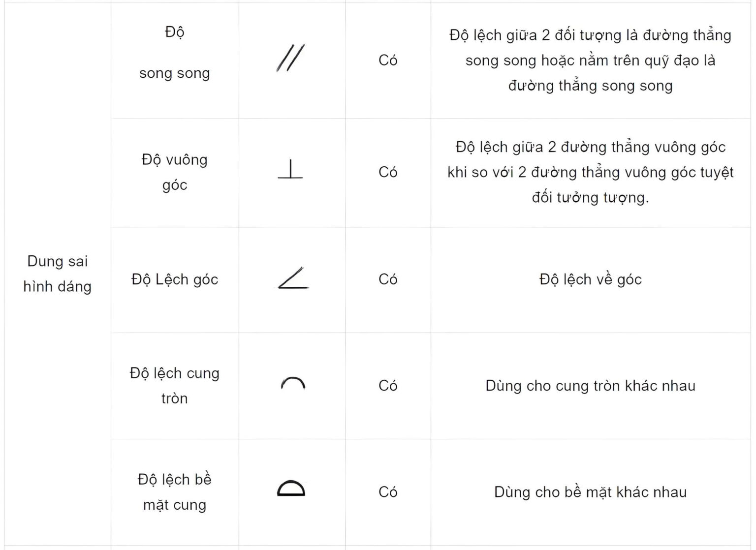Click the angularity angle symbol
756x550 pixels.
tap(293, 278)
